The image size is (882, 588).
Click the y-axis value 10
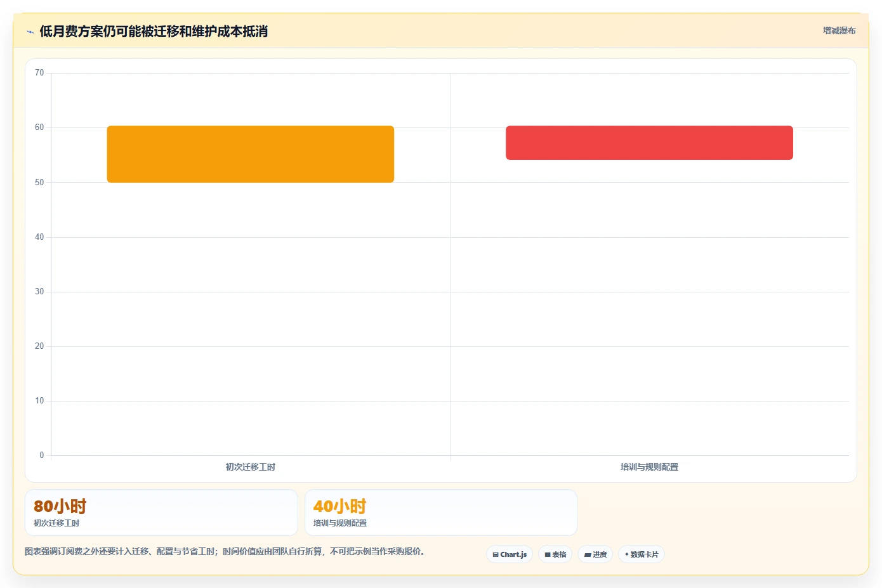point(39,401)
